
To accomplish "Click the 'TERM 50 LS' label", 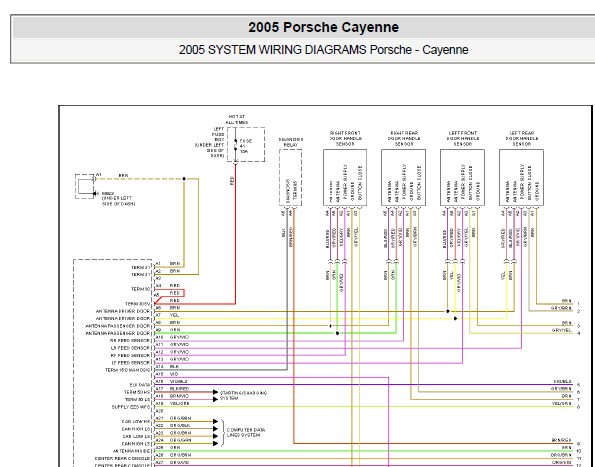I will click(137, 399).
